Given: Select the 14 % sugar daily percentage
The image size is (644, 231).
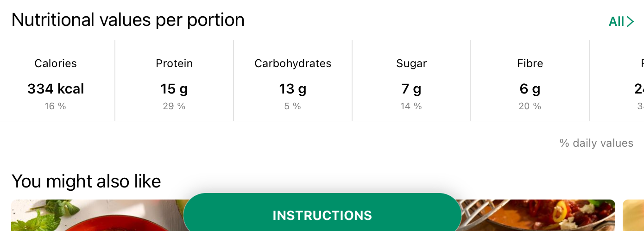Looking at the screenshot, I should click(x=411, y=106).
